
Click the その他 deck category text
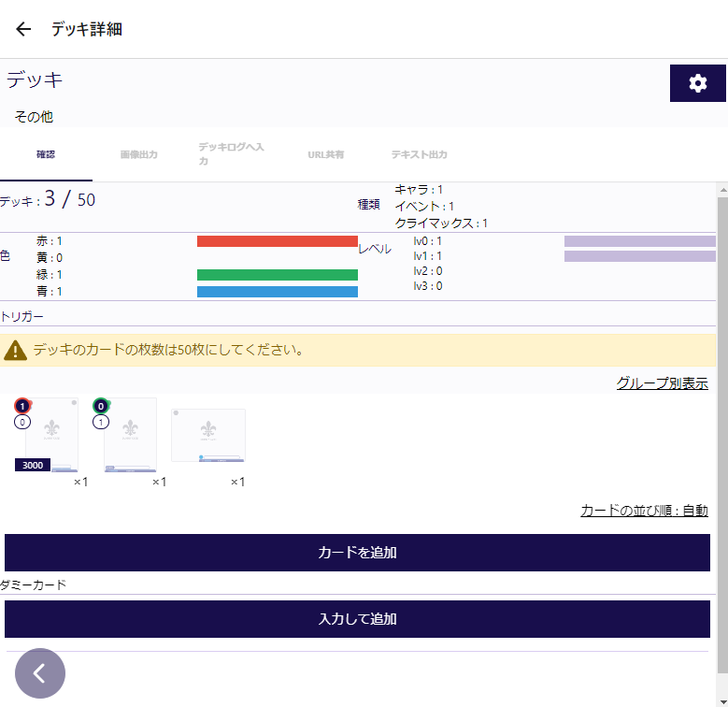tap(34, 117)
